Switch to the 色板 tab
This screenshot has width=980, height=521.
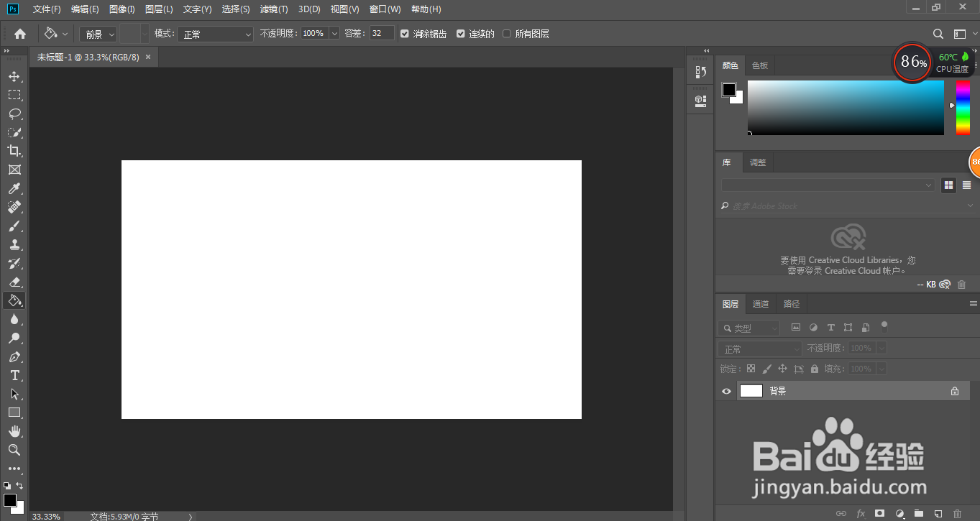(x=760, y=65)
